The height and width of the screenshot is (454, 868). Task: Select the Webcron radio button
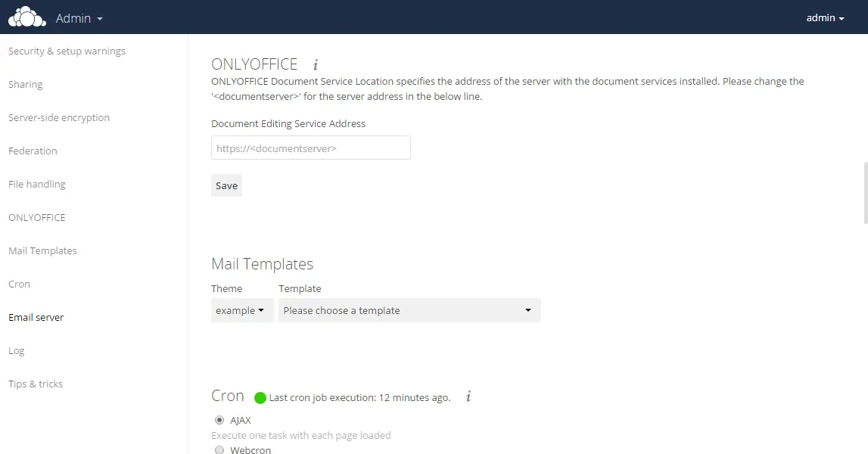tap(219, 449)
